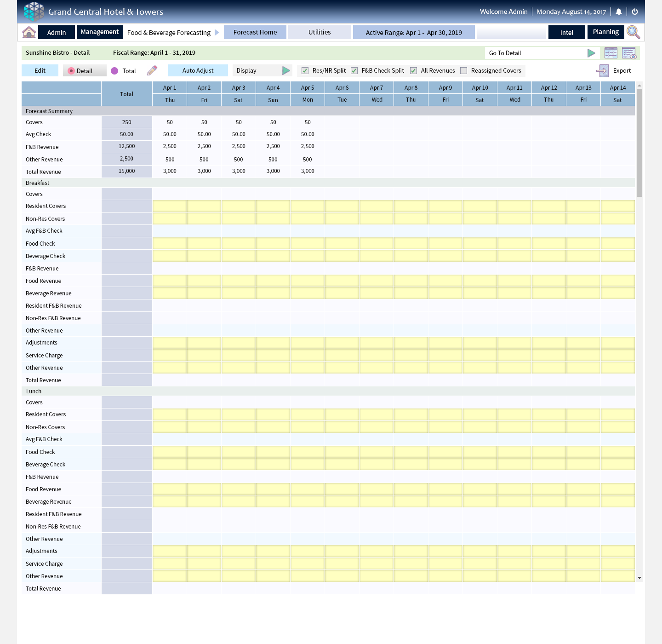Open the calendar grid view icon

(x=611, y=53)
